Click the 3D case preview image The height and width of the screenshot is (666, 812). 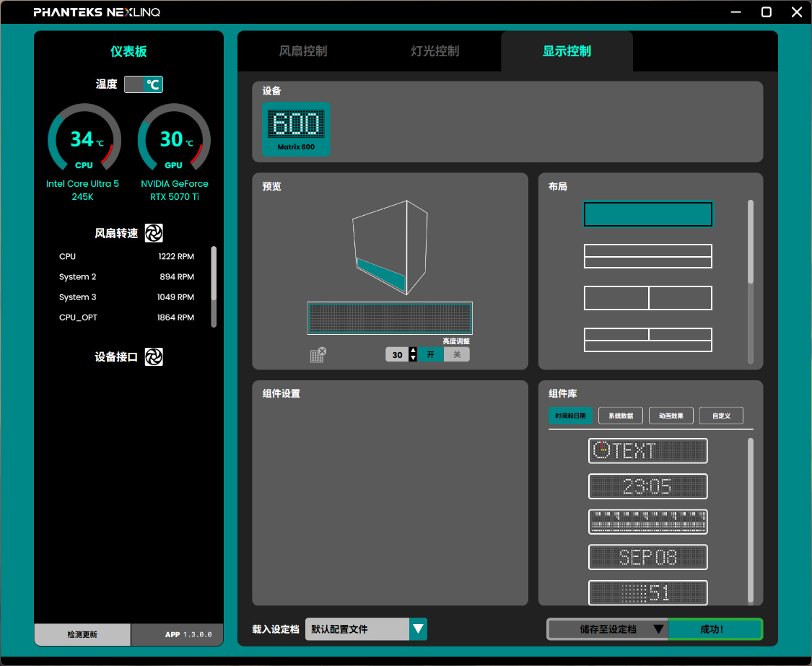tap(390, 247)
